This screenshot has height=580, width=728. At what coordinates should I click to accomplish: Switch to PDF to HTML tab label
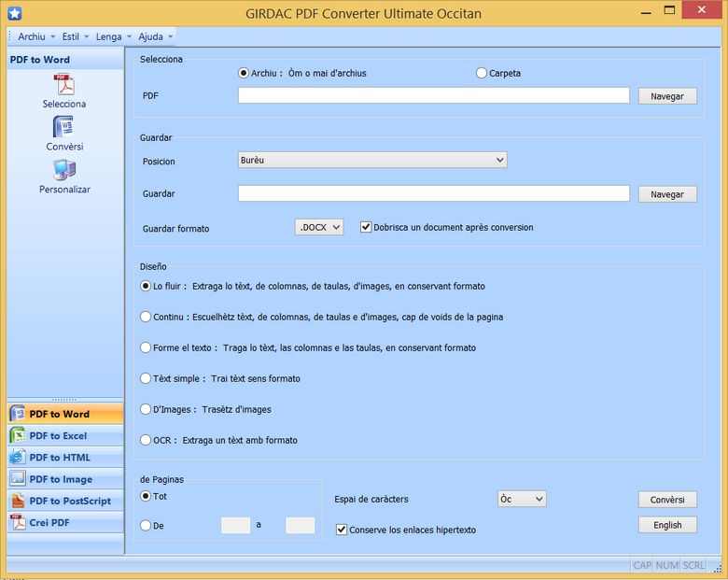point(60,458)
